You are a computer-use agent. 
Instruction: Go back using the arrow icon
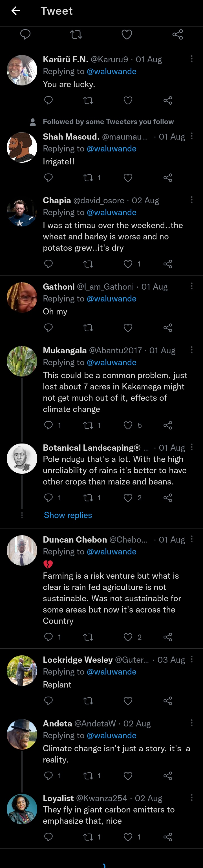tap(16, 11)
